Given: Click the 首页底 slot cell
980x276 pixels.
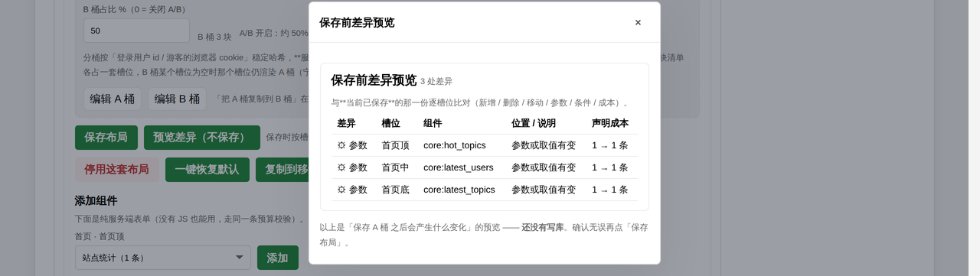Looking at the screenshot, I should click(x=396, y=190).
